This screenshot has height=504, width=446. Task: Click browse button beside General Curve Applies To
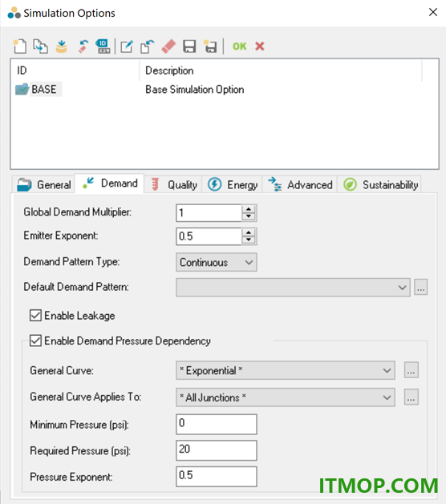click(x=412, y=397)
